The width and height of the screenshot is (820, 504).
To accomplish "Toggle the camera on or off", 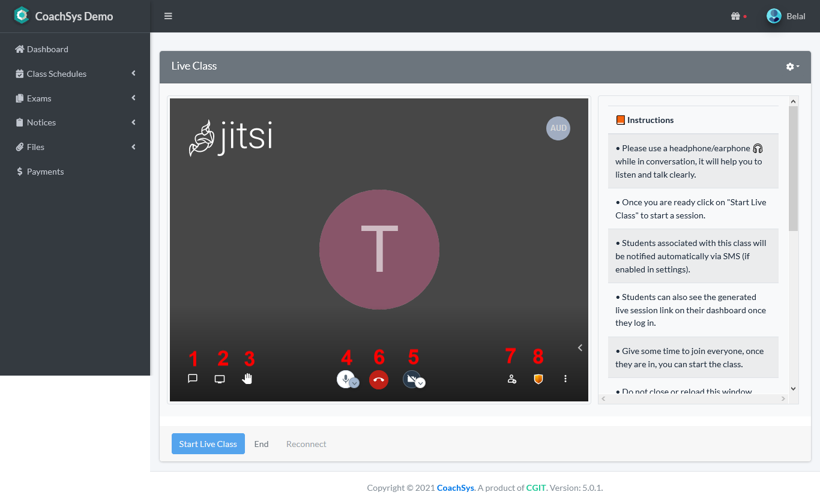I will [411, 379].
